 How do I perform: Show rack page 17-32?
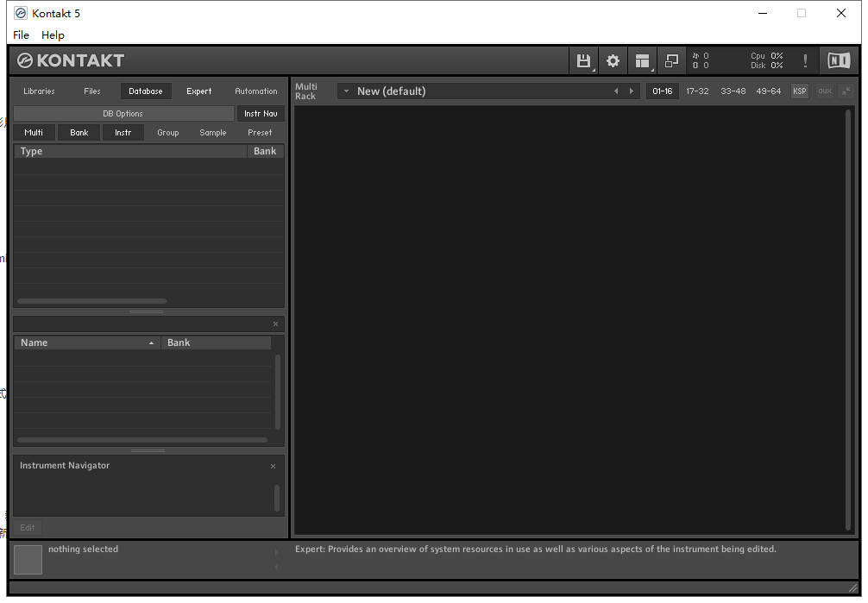click(697, 91)
